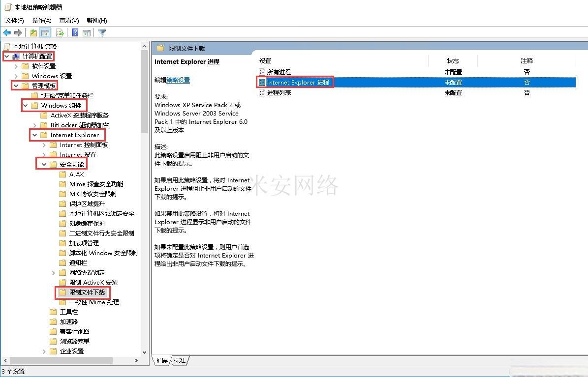Expand the 网络协议锁定 node

[x=53, y=273]
